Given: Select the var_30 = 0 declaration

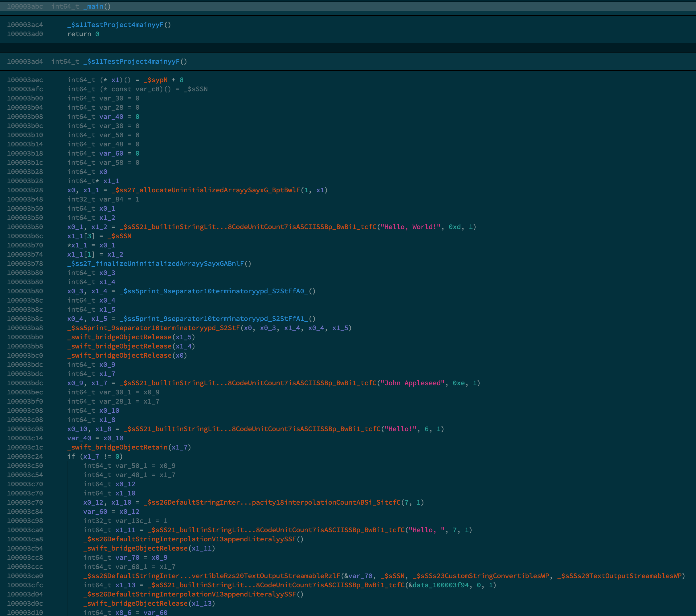Looking at the screenshot, I should pyautogui.click(x=103, y=98).
